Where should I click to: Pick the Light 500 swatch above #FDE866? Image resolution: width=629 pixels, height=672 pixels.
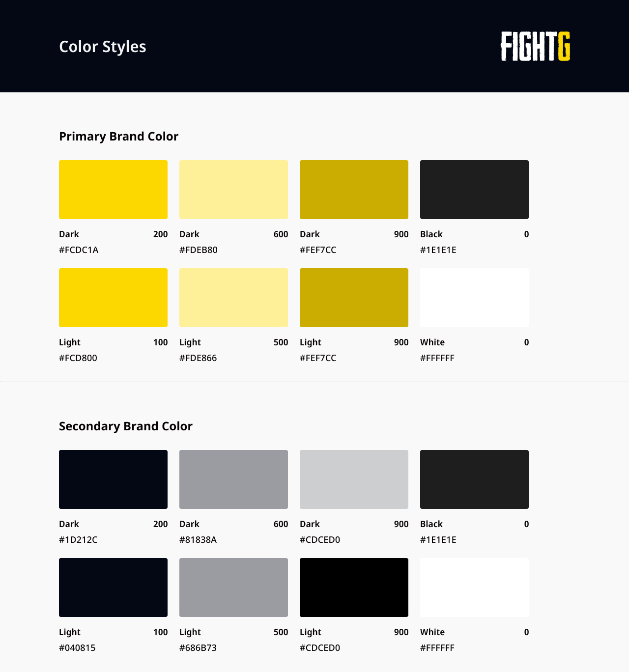(x=233, y=298)
